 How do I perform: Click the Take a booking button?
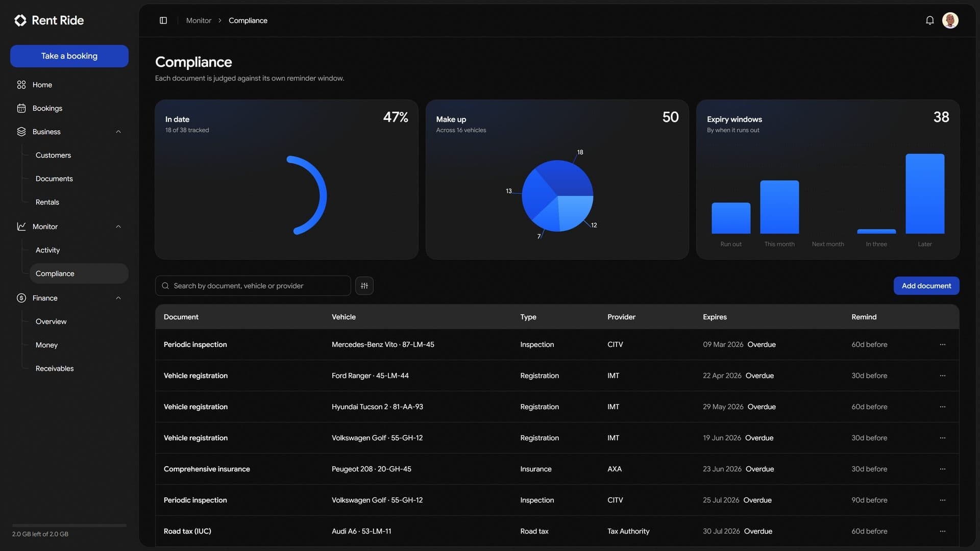pyautogui.click(x=69, y=56)
